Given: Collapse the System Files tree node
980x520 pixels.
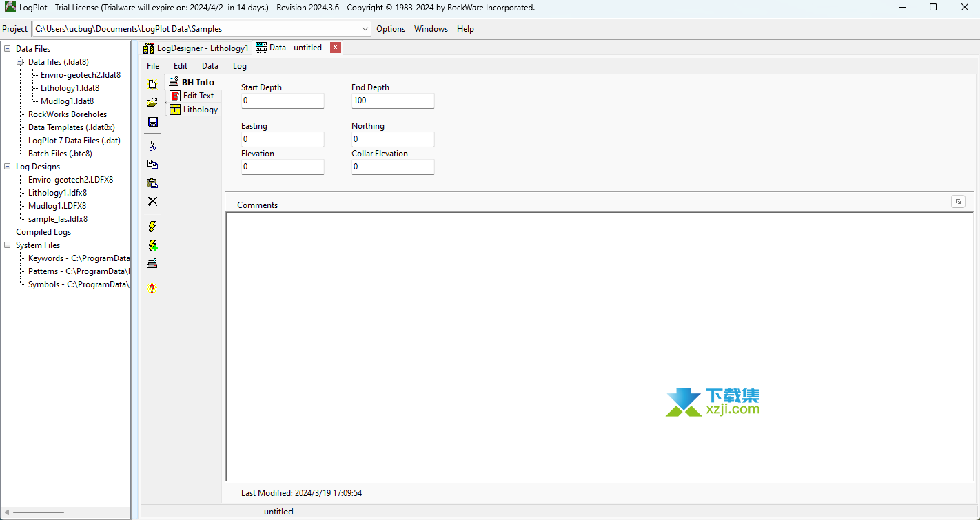Looking at the screenshot, I should coord(8,245).
